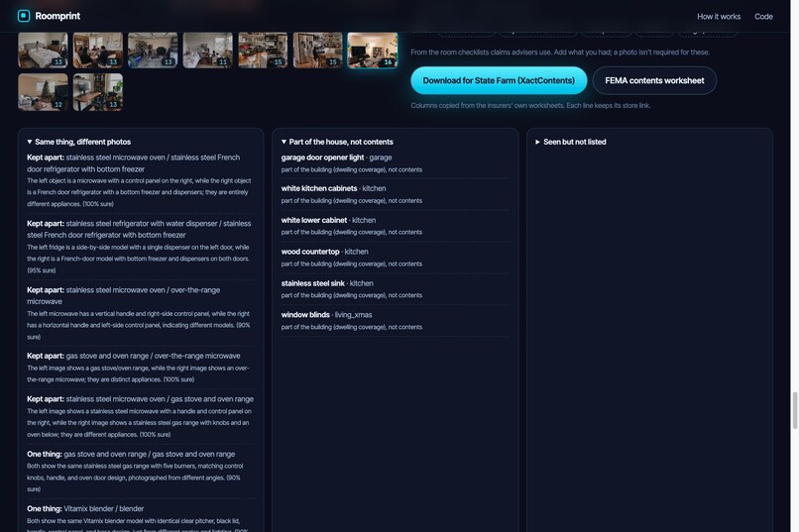Select the desk and monitor photo thumbnail
This screenshot has width=799, height=532.
[x=98, y=92]
